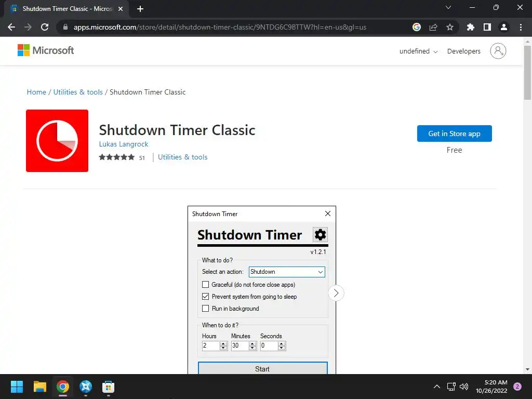Image resolution: width=532 pixels, height=399 pixels.
Task: Check the Graceful checkbox
Action: [x=205, y=285]
